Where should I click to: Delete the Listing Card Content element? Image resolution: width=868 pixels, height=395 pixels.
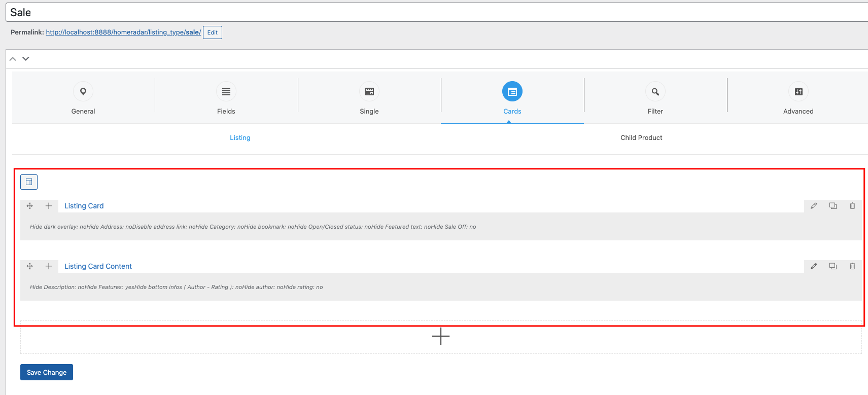click(x=852, y=266)
